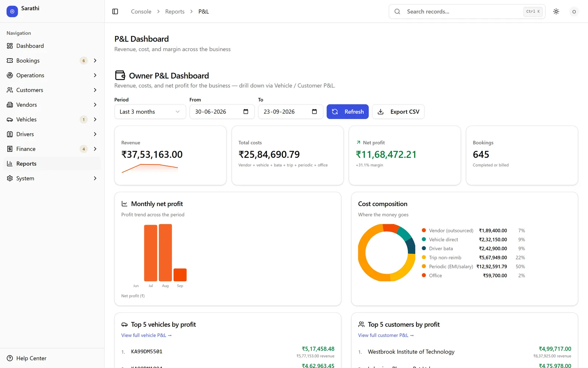The height and width of the screenshot is (368, 588).
Task: Click the Revenue sparkline chart
Action: (x=150, y=169)
